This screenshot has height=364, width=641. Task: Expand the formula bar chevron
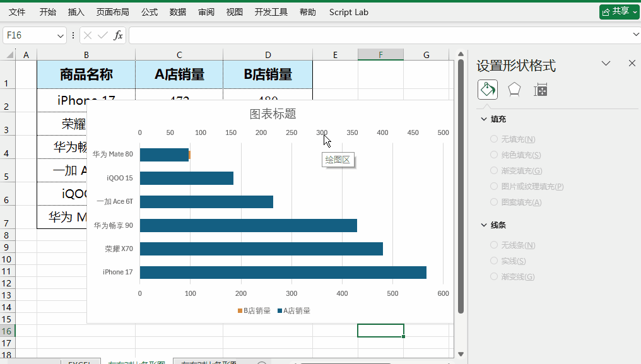pyautogui.click(x=636, y=34)
